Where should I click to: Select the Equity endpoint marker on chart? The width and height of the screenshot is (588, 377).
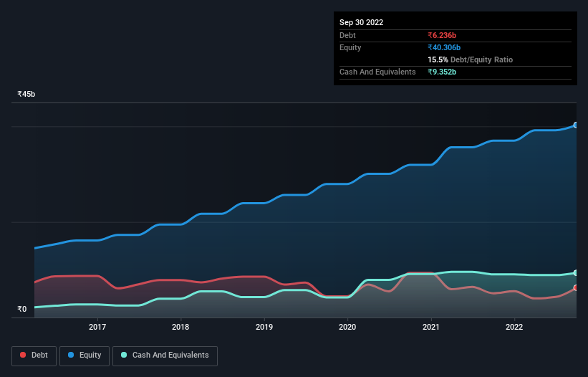[576, 125]
